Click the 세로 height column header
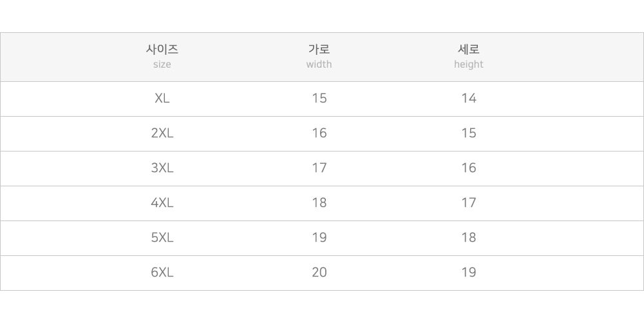This screenshot has height=323, width=644. click(x=468, y=56)
